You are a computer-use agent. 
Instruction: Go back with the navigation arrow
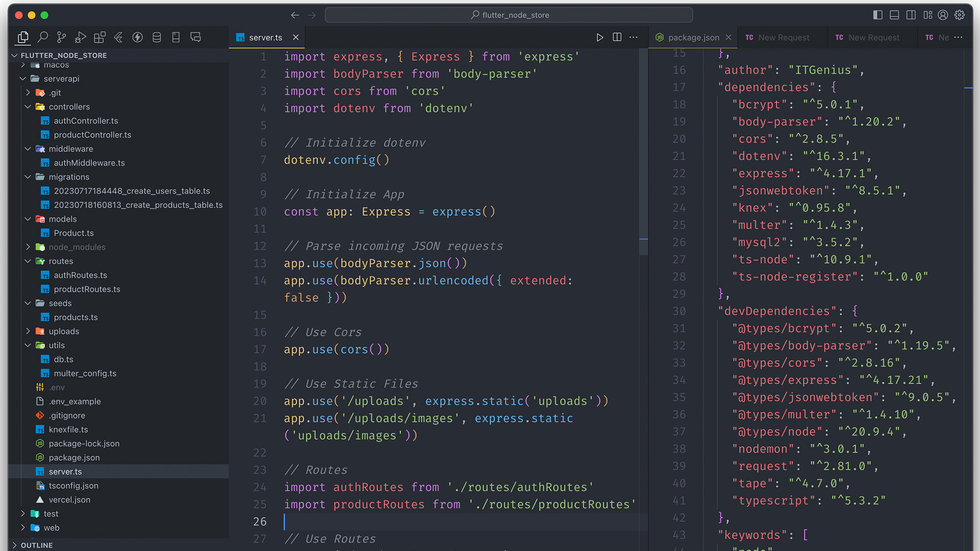295,15
